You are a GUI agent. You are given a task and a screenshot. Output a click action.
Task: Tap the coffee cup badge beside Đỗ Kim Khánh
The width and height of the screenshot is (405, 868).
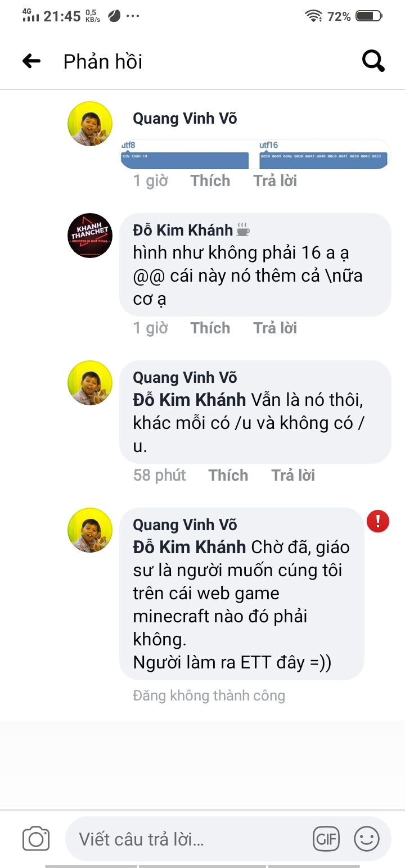pyautogui.click(x=242, y=230)
